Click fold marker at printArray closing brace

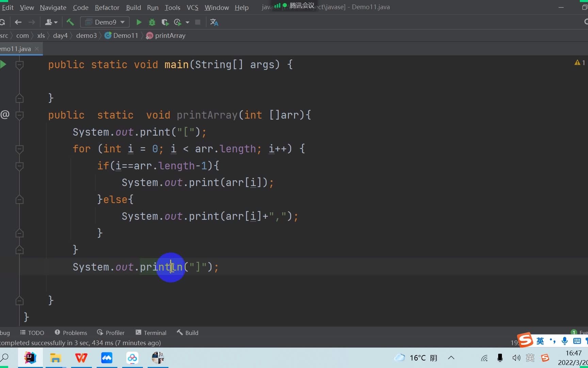pos(19,301)
